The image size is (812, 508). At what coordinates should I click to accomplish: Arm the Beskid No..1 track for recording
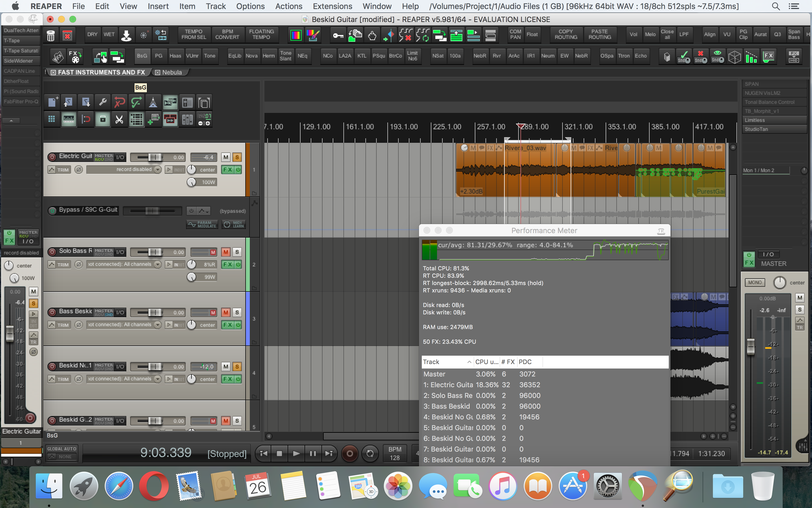click(x=52, y=366)
